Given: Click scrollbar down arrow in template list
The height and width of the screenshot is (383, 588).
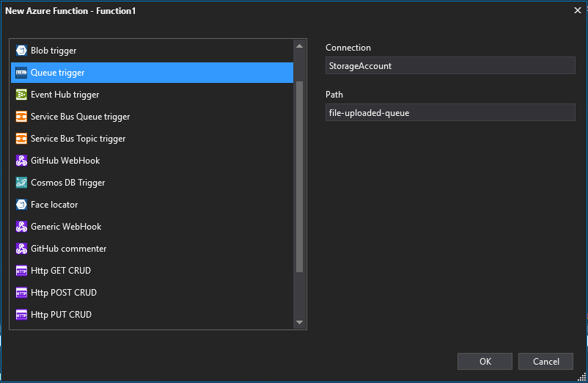Looking at the screenshot, I should pyautogui.click(x=299, y=322).
